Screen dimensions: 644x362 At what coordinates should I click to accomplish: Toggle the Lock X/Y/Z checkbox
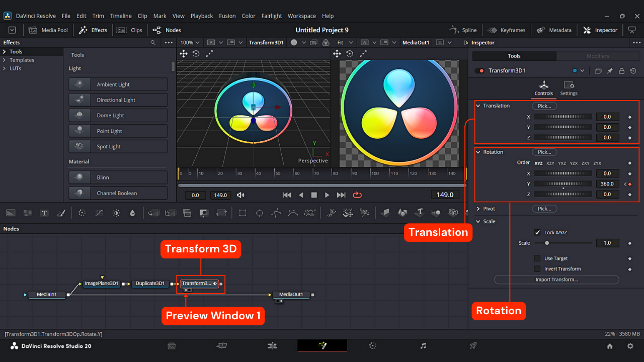pyautogui.click(x=537, y=232)
